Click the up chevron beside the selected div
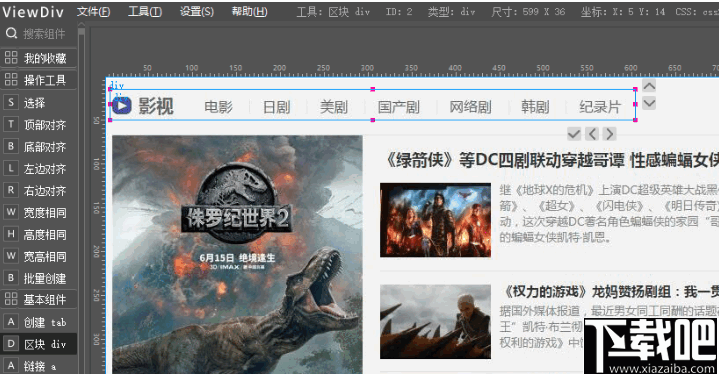 (649, 86)
